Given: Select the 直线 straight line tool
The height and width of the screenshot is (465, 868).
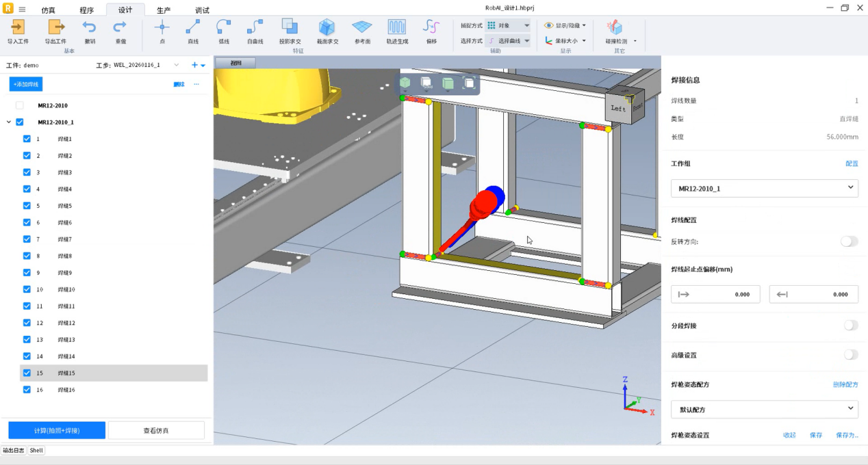Looking at the screenshot, I should (193, 27).
